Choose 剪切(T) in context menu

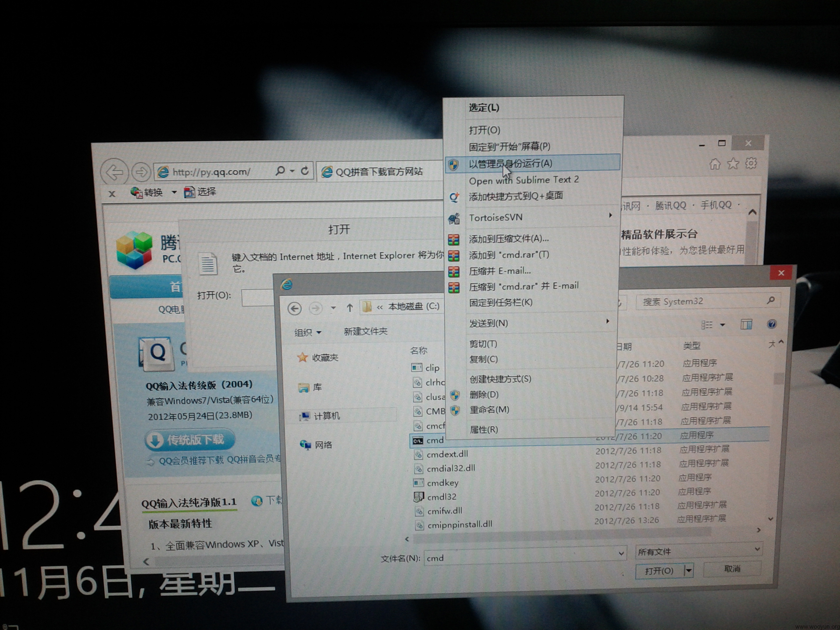coord(532,344)
